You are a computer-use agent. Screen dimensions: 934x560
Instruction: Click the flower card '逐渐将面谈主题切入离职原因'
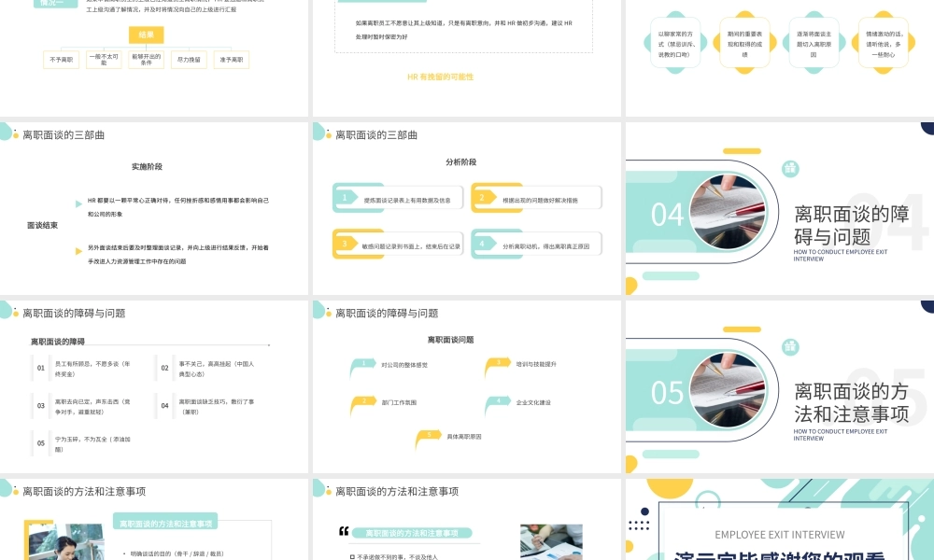814,44
